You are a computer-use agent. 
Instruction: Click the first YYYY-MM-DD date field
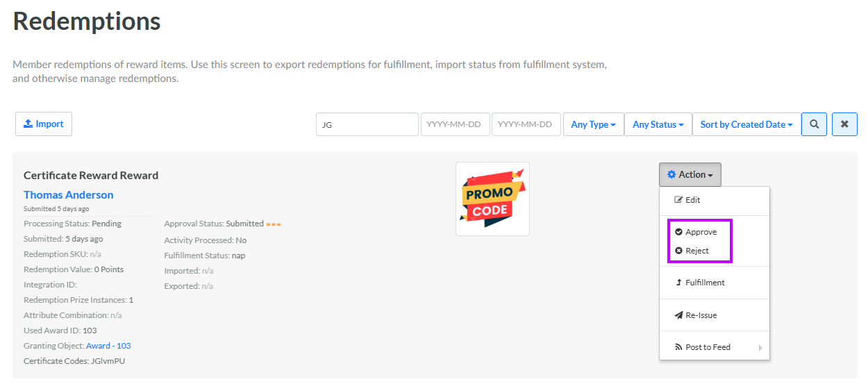point(455,124)
